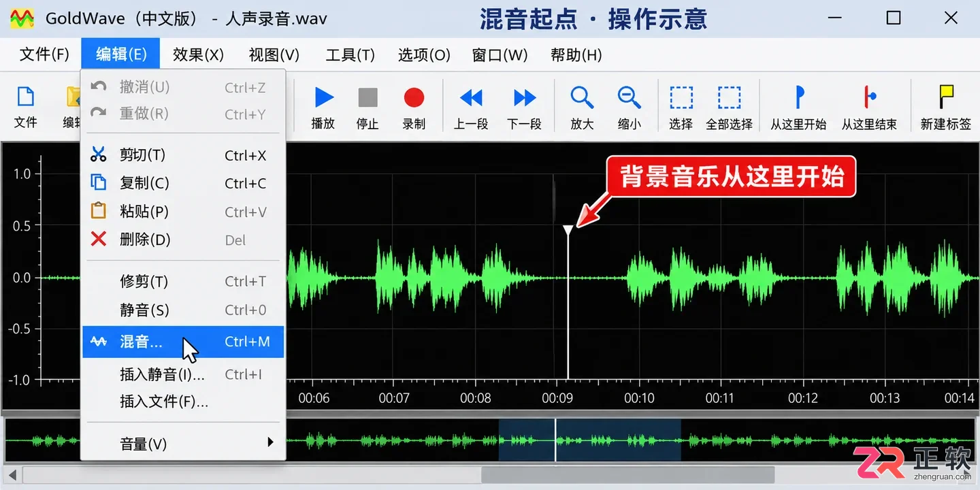Add a cue with 新建标签 flag
The width and height of the screenshot is (980, 490).
pyautogui.click(x=946, y=97)
